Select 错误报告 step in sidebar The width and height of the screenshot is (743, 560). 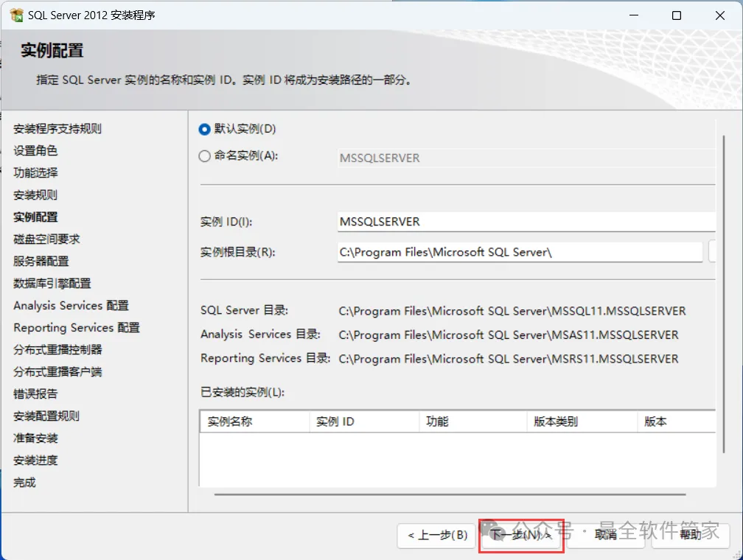click(35, 394)
